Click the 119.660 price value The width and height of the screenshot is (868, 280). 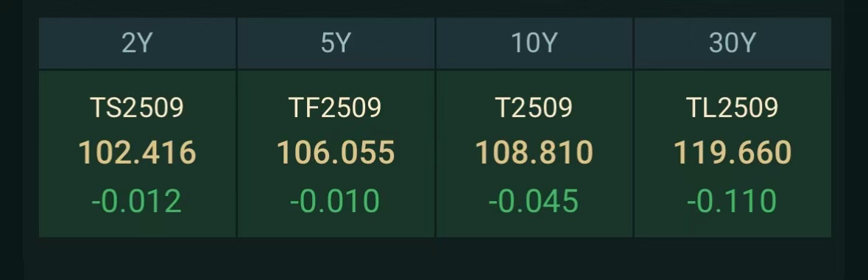pos(733,153)
